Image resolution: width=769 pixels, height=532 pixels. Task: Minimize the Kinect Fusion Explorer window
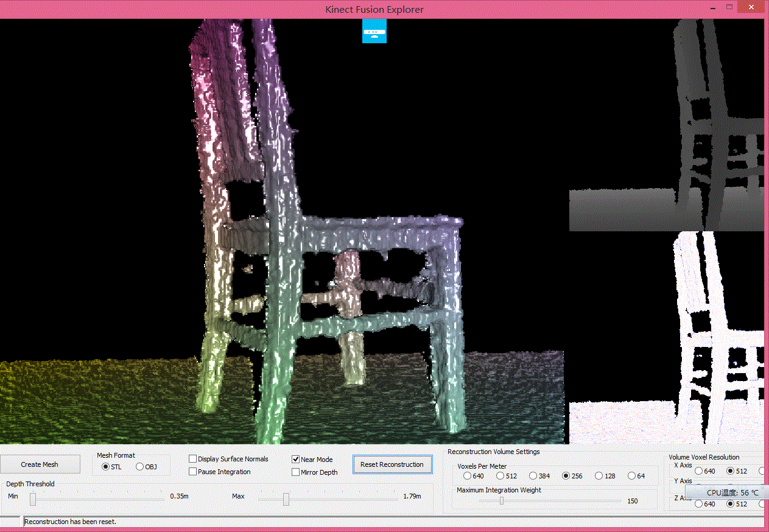(714, 7)
